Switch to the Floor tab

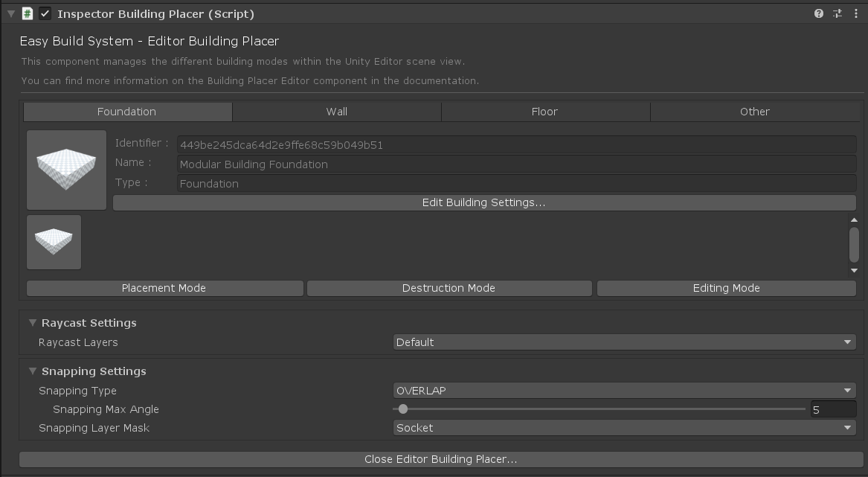[544, 112]
